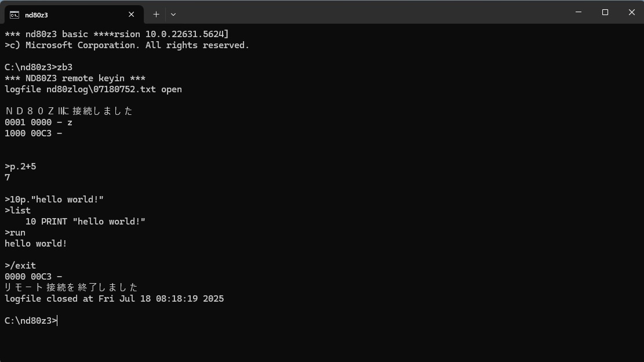
Task: Click the '>/exit' command line
Action: tap(20, 266)
